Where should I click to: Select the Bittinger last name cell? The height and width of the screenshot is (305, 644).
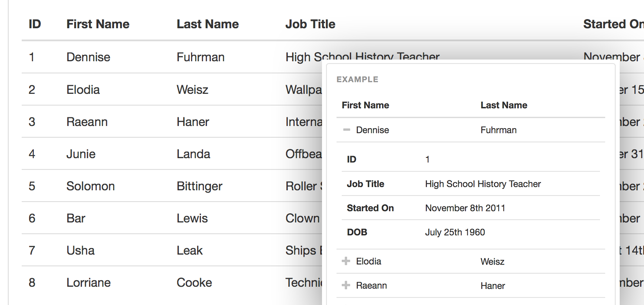point(200,186)
